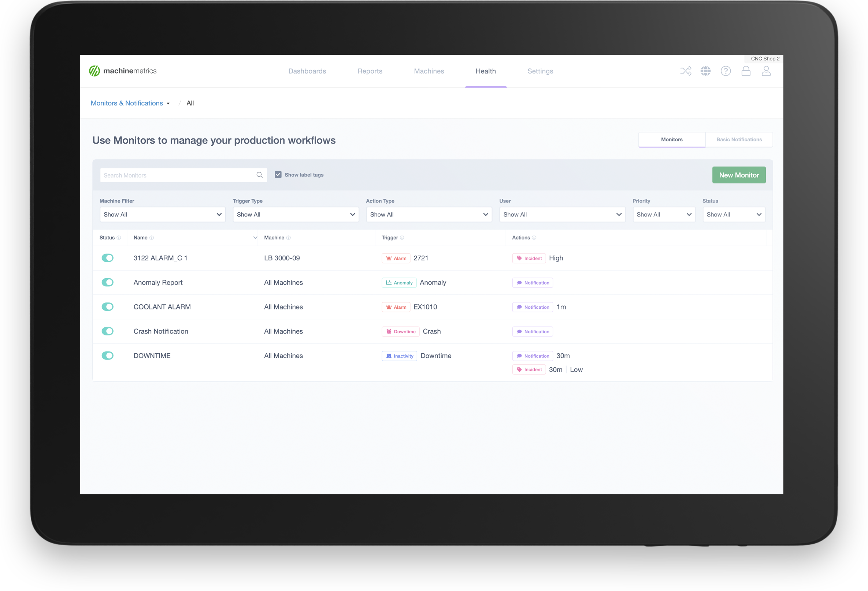Open the Status filter dropdown
This screenshot has height=591, width=868.
[x=734, y=214]
